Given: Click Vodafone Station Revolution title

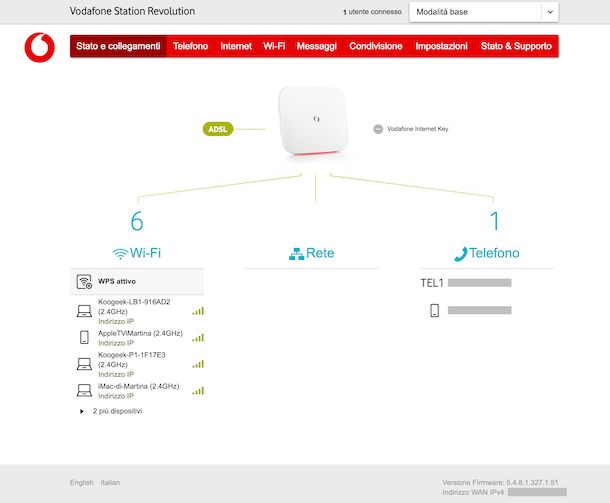Looking at the screenshot, I should coord(132,11).
